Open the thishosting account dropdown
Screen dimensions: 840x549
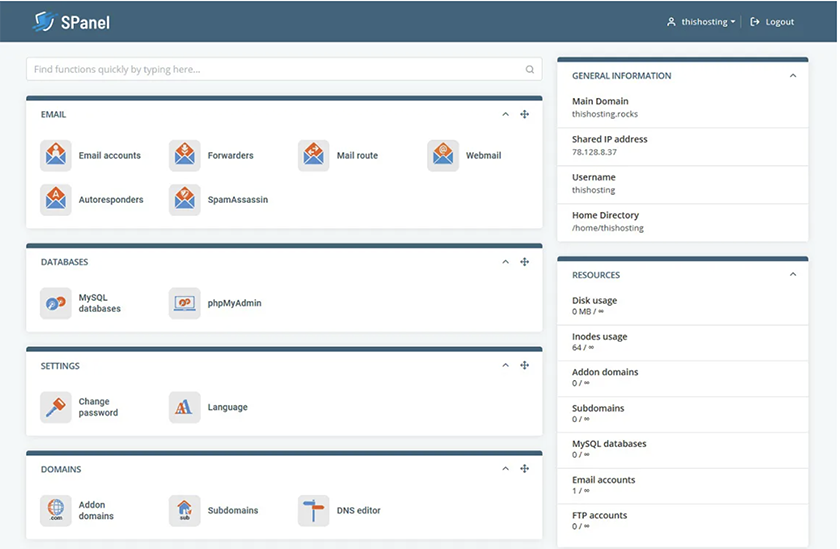click(708, 22)
